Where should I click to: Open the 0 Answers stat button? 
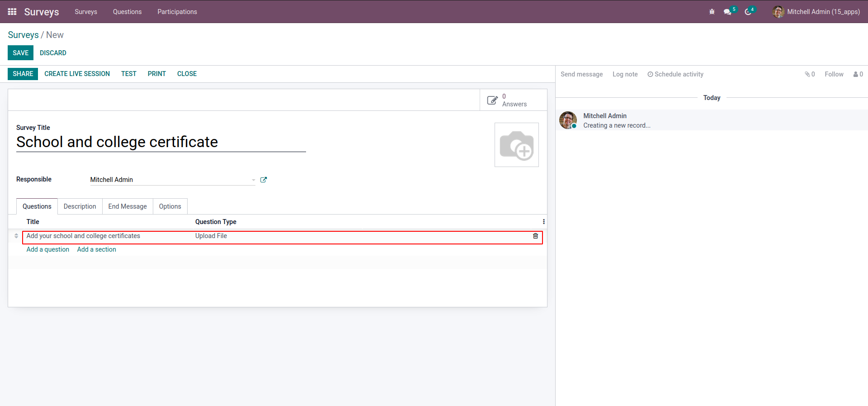pyautogui.click(x=513, y=100)
